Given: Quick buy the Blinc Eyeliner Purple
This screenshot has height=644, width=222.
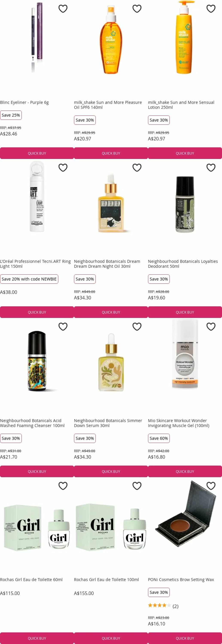Looking at the screenshot, I should 37,153.
